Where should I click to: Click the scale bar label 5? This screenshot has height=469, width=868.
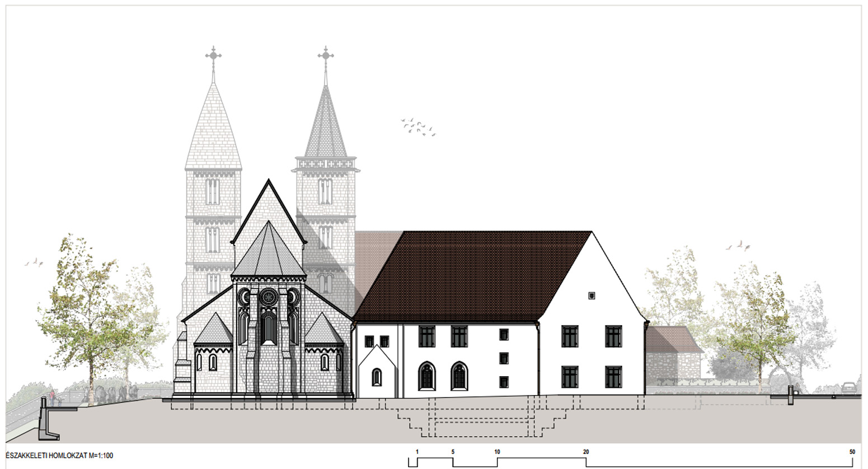(x=453, y=452)
